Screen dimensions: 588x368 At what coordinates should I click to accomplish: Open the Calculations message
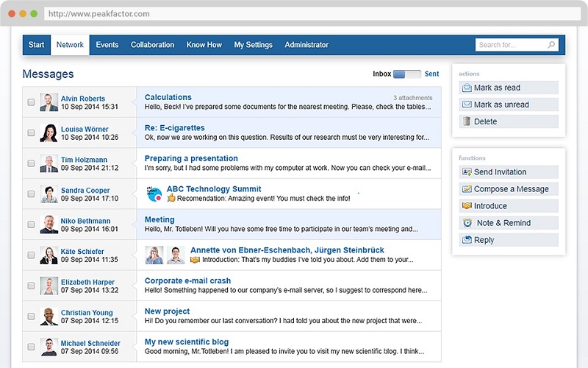[168, 97]
